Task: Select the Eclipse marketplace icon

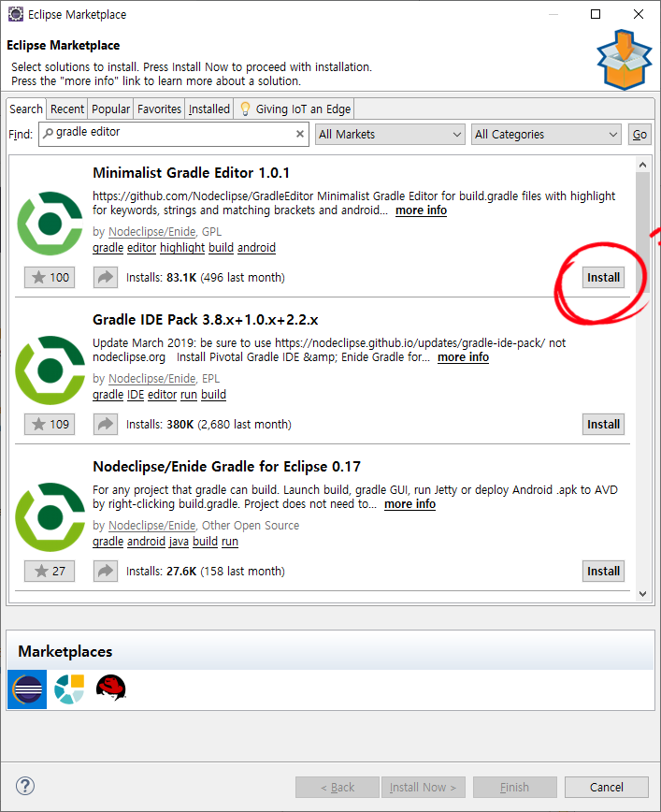Action: point(27,689)
